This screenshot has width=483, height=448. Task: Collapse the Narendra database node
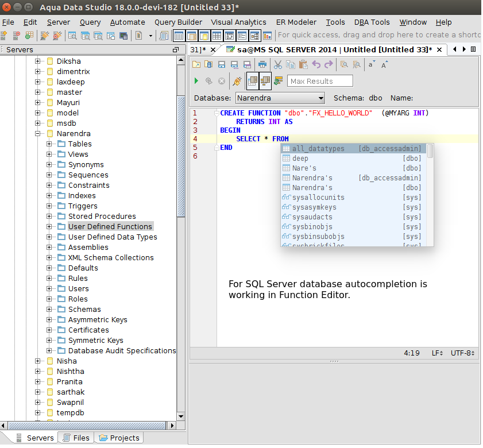(x=37, y=134)
